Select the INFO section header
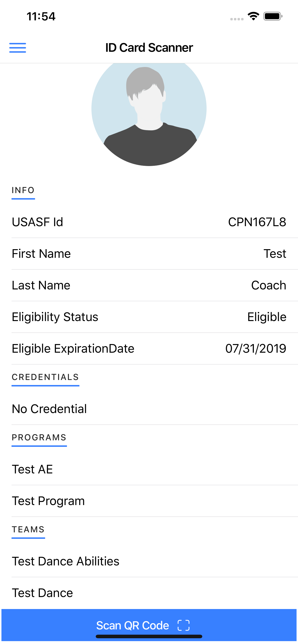 pyautogui.click(x=23, y=190)
